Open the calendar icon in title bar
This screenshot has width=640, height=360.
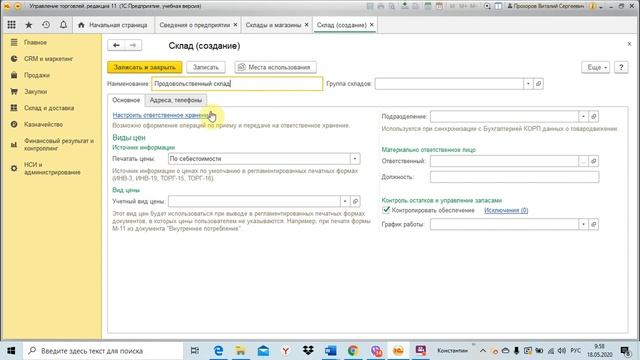[439, 6]
